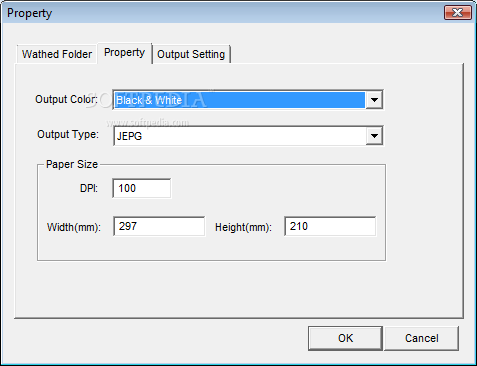Open the Output Setting tab

[191, 54]
